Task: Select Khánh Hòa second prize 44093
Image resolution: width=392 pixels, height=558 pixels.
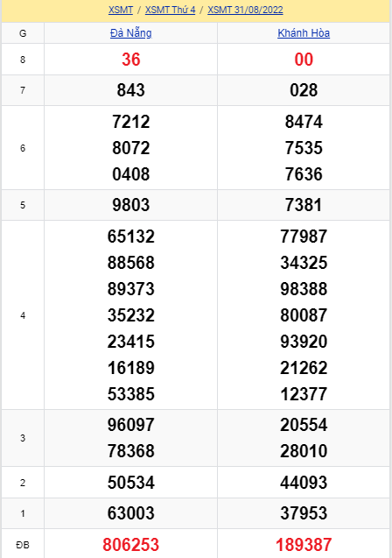Action: 304,483
